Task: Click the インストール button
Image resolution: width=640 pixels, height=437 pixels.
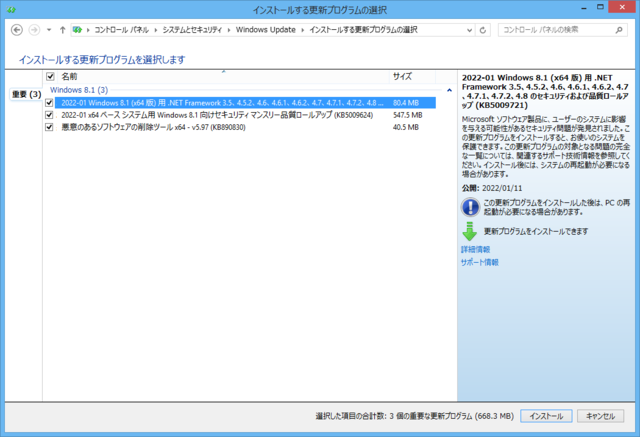Action: click(x=546, y=416)
